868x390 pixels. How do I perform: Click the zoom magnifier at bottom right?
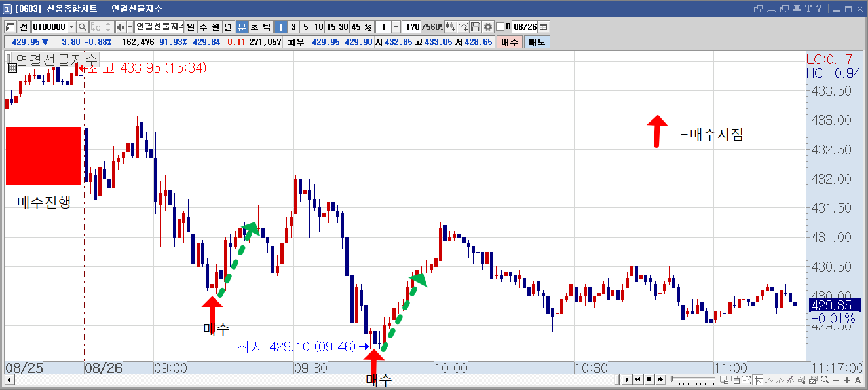[x=825, y=380]
